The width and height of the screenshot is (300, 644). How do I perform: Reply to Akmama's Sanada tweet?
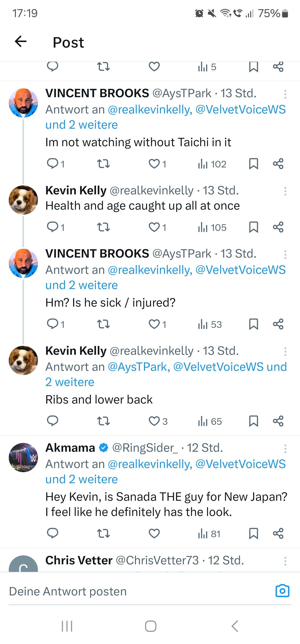tap(52, 533)
